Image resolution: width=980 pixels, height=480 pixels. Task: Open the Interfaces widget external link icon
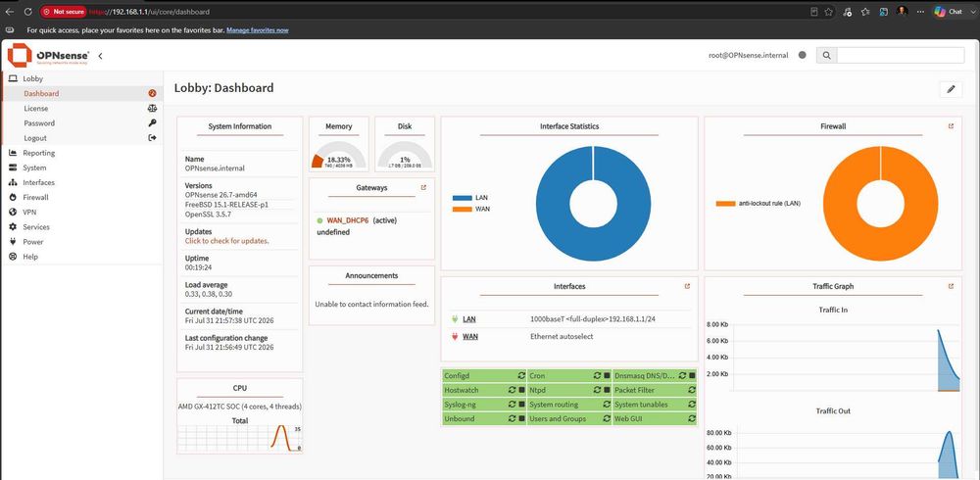click(687, 286)
